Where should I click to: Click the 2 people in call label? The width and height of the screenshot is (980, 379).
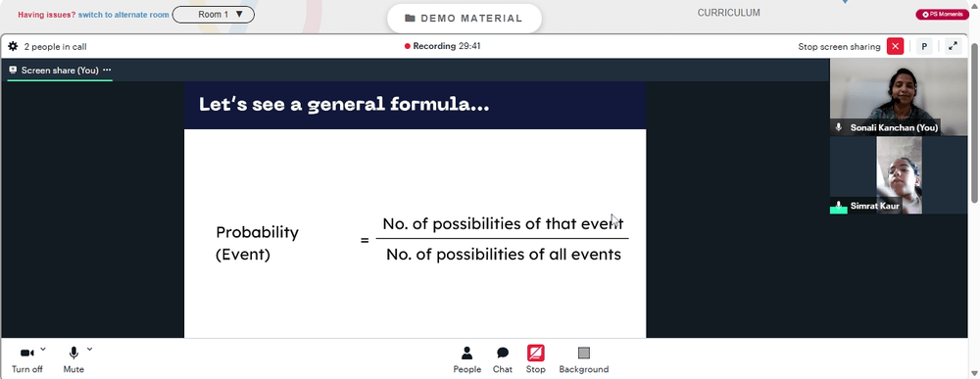coord(55,47)
